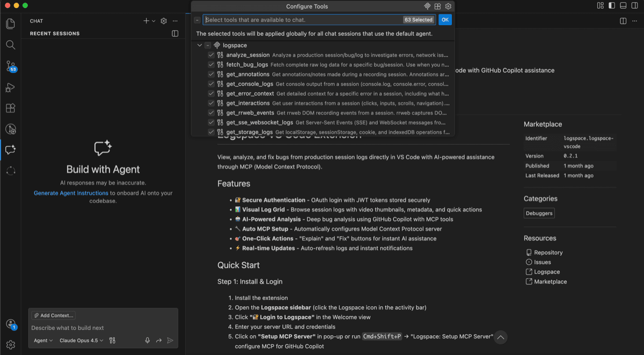Click the MCP servers icon in Configure Tools header
Screen dimensions: 644x355
coord(428,6)
